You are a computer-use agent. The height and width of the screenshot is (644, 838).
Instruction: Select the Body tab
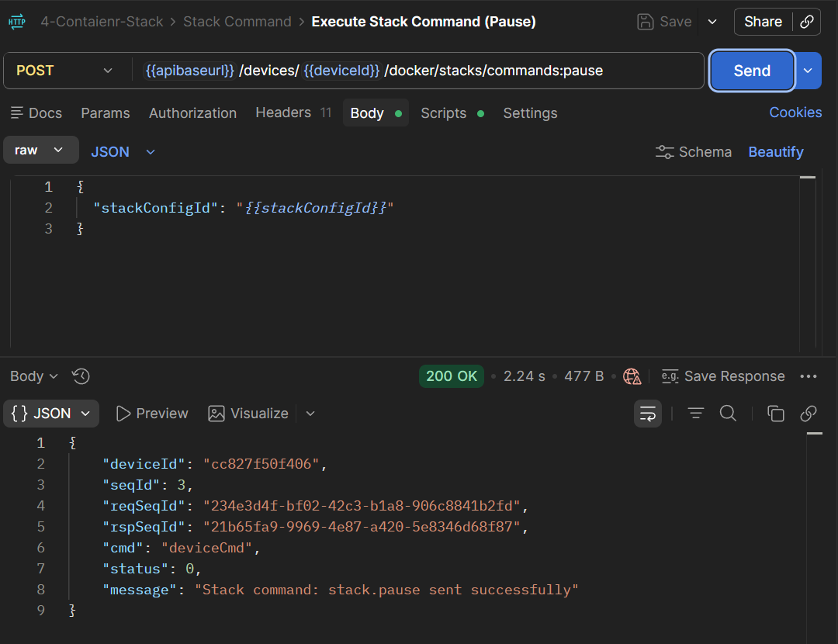pyautogui.click(x=376, y=113)
